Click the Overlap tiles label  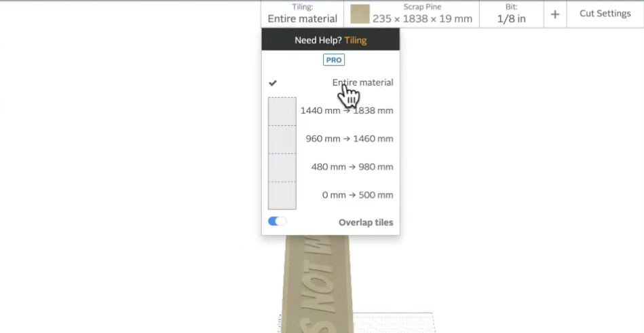click(366, 222)
